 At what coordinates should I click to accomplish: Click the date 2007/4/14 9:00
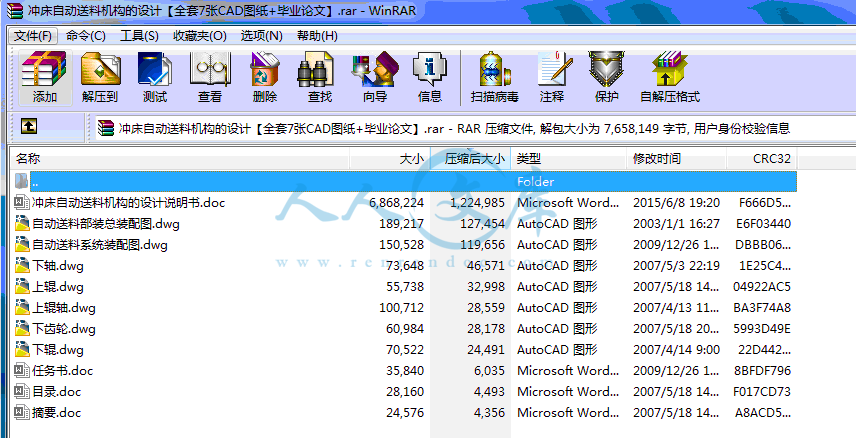(676, 350)
